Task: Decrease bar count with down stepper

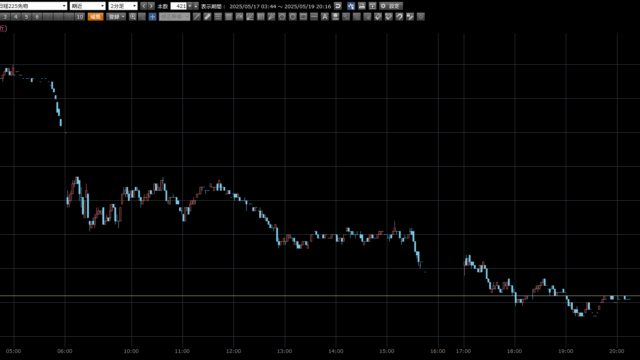Action: (x=190, y=6)
